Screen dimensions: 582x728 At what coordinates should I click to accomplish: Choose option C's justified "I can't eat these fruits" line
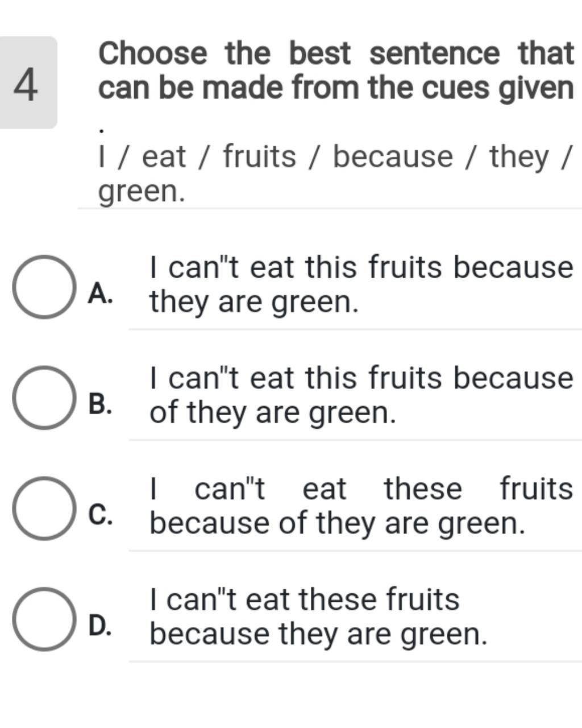(x=361, y=489)
